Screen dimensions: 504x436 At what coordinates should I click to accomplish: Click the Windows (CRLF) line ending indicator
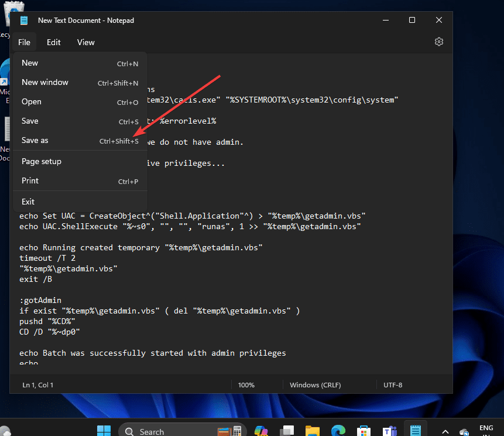[x=315, y=385]
